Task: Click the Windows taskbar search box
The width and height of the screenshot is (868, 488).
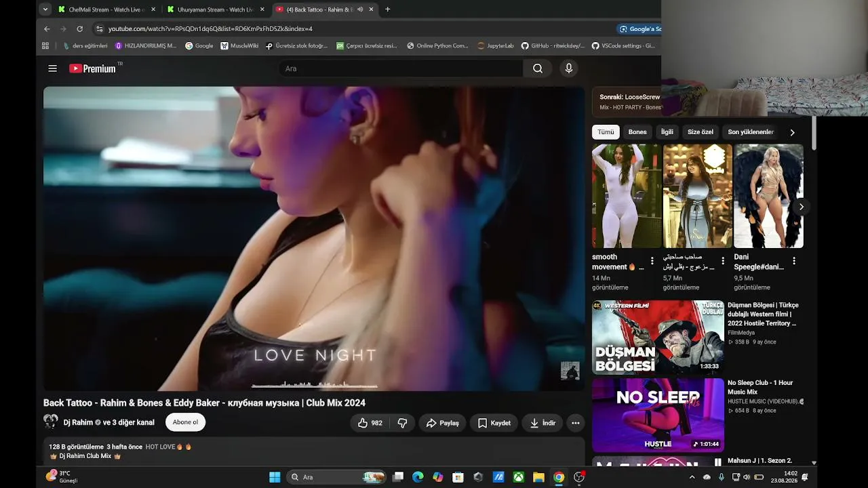Action: click(336, 477)
